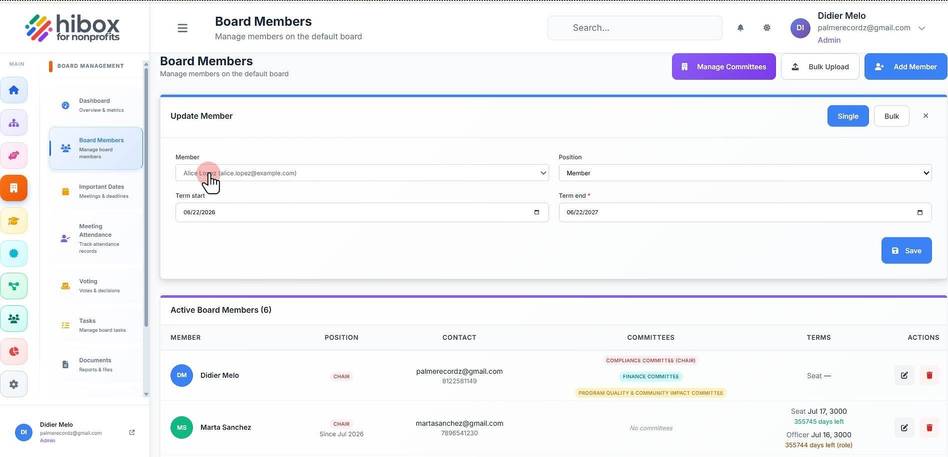Click the TERMS column header
The width and height of the screenshot is (948, 457).
click(819, 337)
